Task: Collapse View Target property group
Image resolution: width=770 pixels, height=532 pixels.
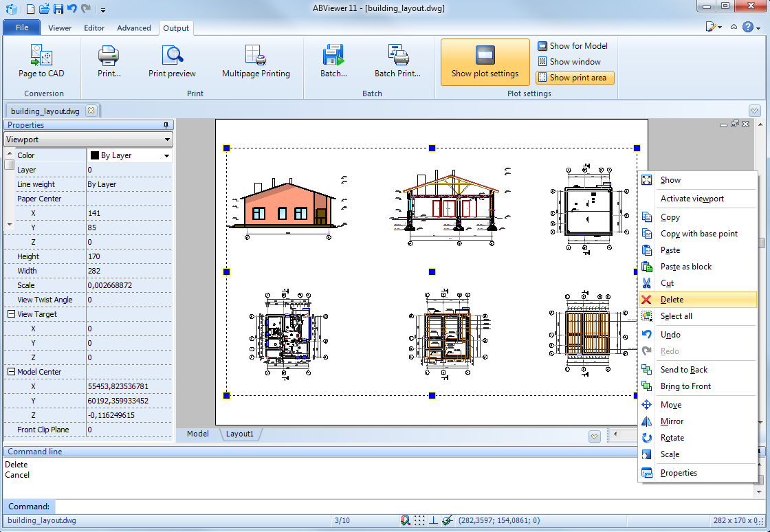Action: point(11,314)
